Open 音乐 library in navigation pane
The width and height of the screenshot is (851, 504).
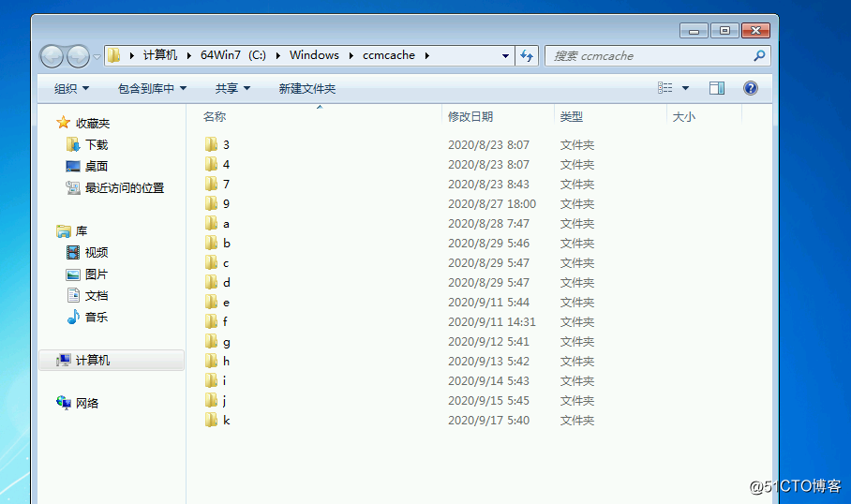97,318
